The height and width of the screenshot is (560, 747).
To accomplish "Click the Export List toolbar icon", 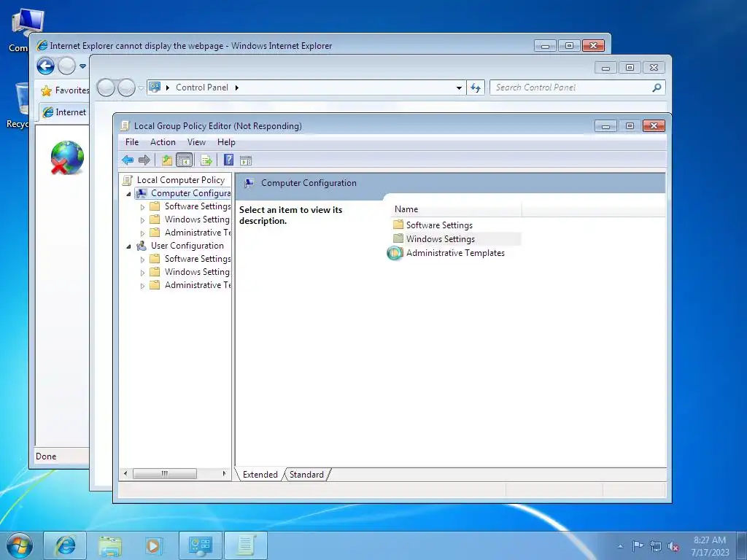I will [206, 160].
